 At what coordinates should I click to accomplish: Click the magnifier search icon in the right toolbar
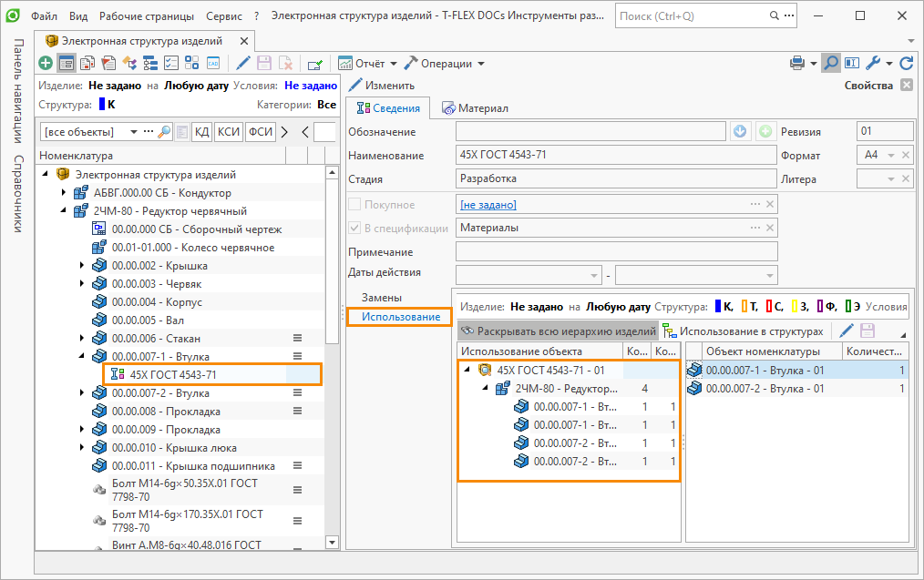830,63
